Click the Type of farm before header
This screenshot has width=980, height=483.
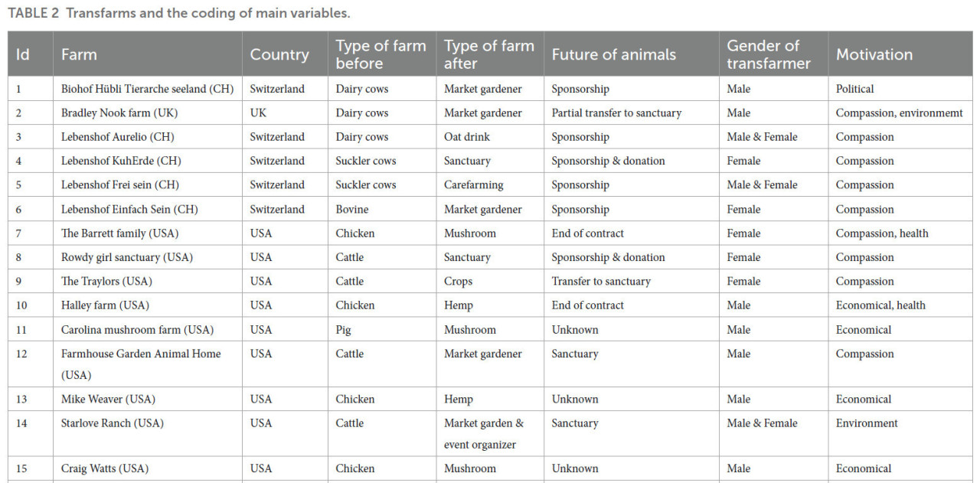coord(382,54)
